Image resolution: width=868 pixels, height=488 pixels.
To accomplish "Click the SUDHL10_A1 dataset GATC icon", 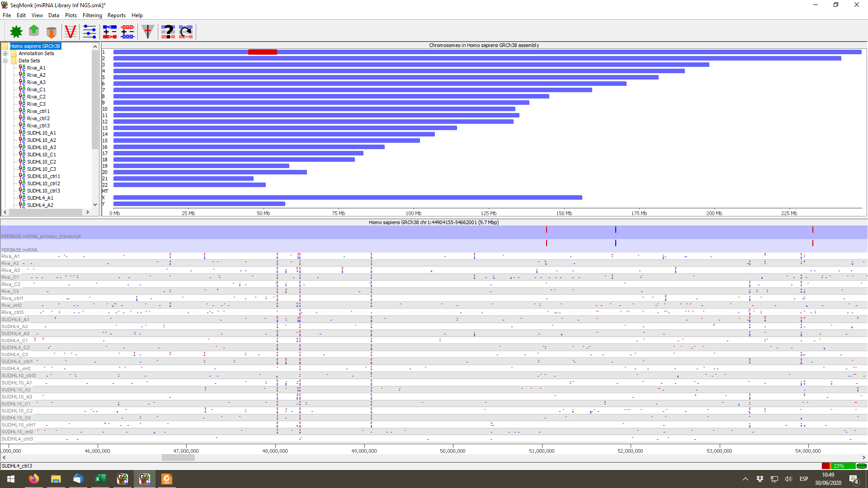I will point(22,133).
